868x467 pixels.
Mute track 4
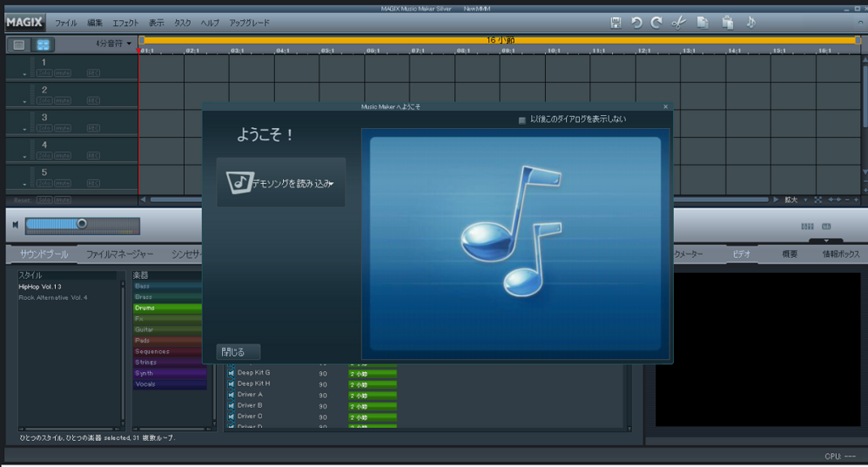point(63,156)
